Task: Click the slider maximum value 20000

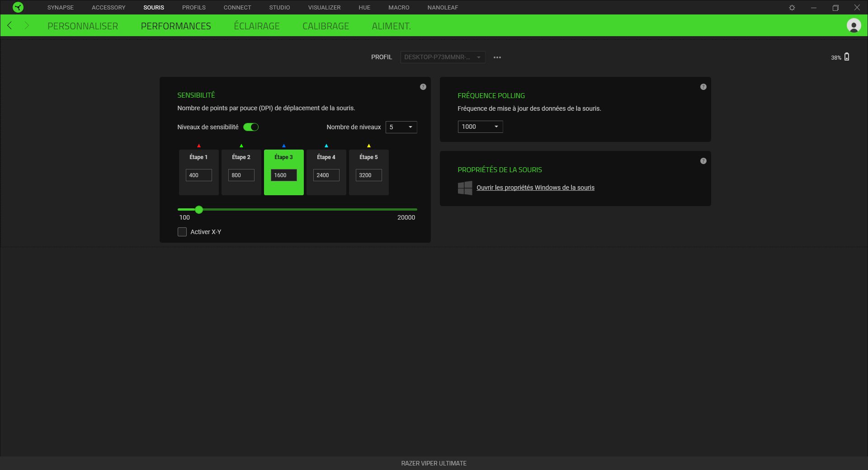Action: tap(406, 217)
